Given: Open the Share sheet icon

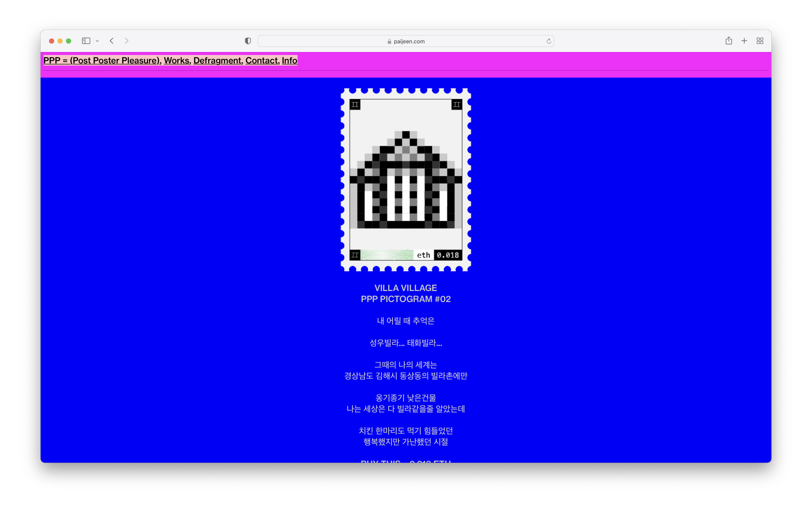Looking at the screenshot, I should pyautogui.click(x=729, y=41).
